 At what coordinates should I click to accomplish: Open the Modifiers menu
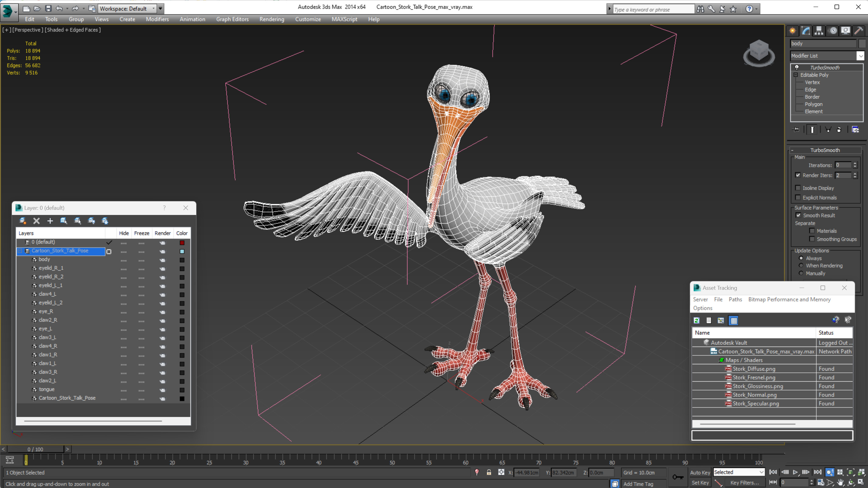point(157,19)
